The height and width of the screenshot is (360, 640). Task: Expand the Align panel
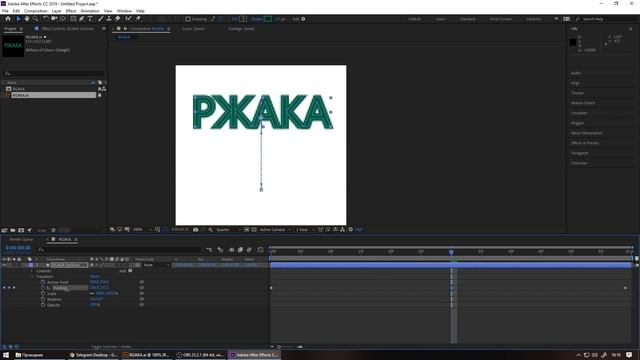click(x=576, y=83)
